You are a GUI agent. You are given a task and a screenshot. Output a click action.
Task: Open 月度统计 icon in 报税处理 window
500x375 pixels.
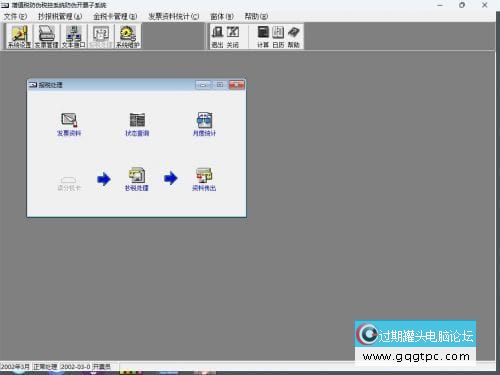coord(204,124)
